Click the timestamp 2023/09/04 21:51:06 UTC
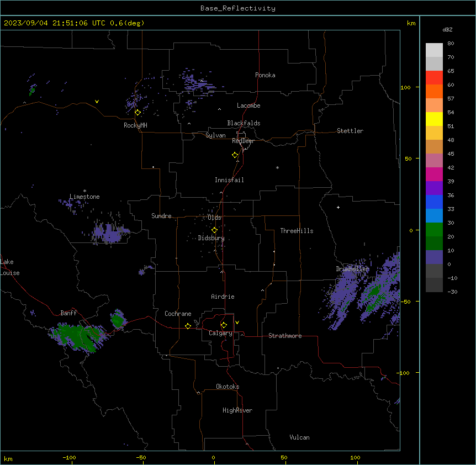This screenshot has height=465, width=476. (55, 23)
